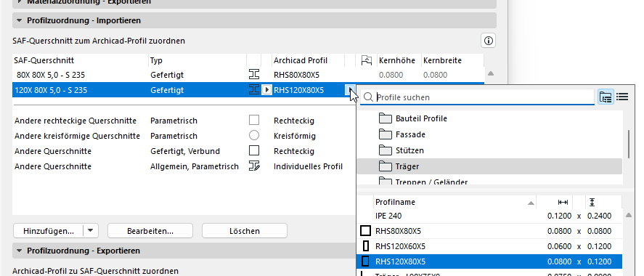This screenshot has width=644, height=276.
Task: Click the Typ column header
Action: (x=197, y=60)
